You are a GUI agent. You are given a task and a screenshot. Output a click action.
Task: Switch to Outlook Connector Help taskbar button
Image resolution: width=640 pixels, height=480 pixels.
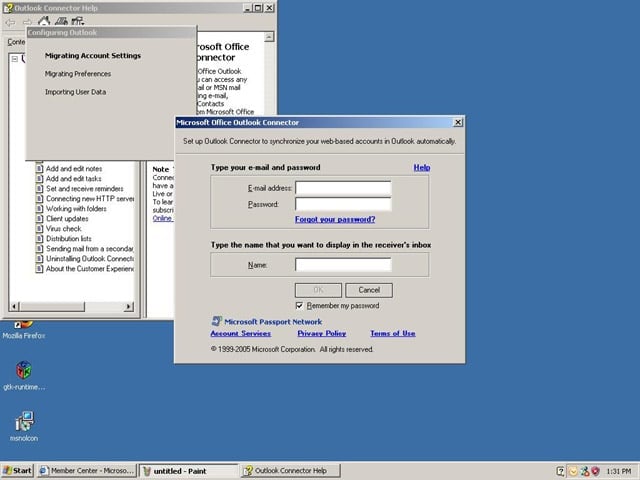290,471
